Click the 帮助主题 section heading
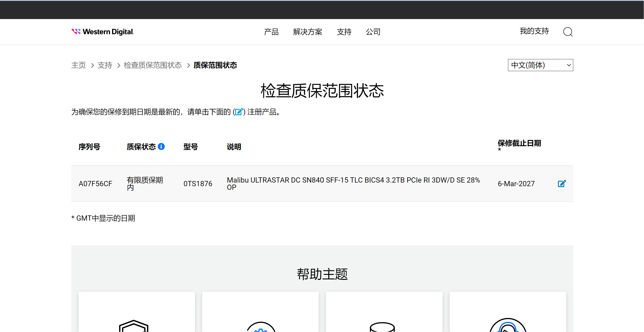 point(322,274)
